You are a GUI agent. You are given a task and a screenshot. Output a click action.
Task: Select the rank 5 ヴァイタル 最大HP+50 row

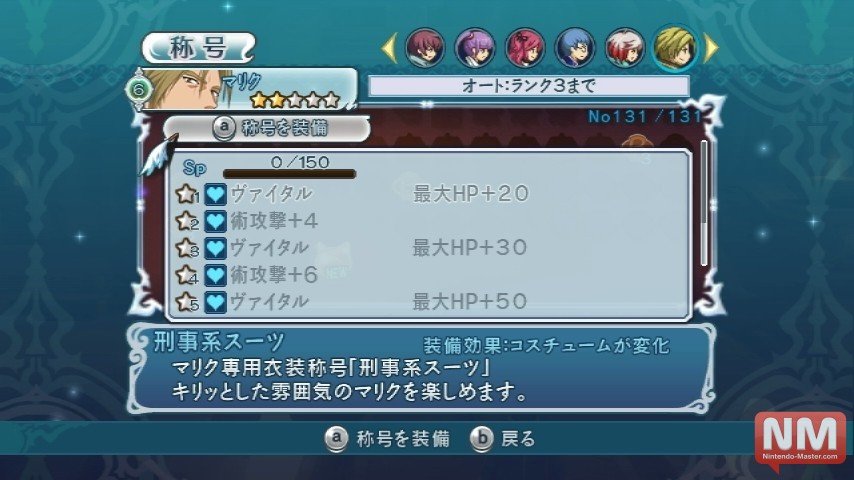tap(428, 301)
